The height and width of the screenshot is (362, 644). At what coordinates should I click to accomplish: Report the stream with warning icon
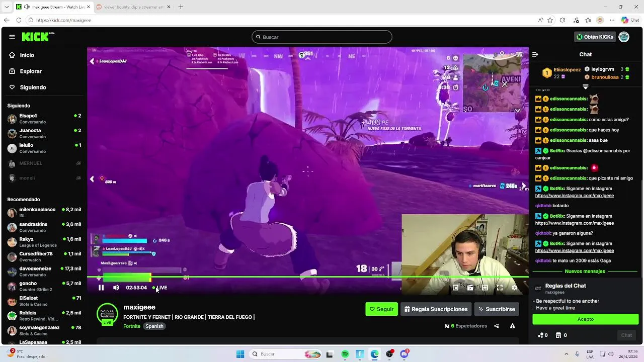tap(512, 326)
